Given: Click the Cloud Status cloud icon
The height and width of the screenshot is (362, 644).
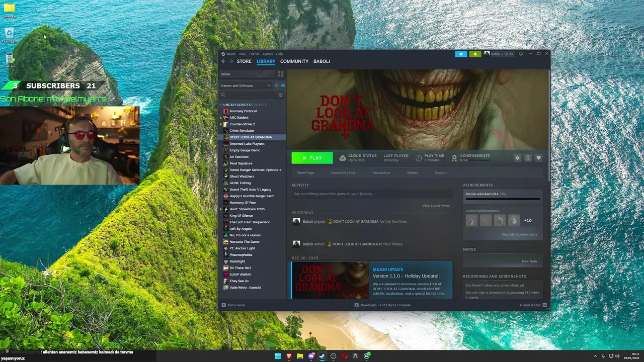Looking at the screenshot, I should 343,158.
